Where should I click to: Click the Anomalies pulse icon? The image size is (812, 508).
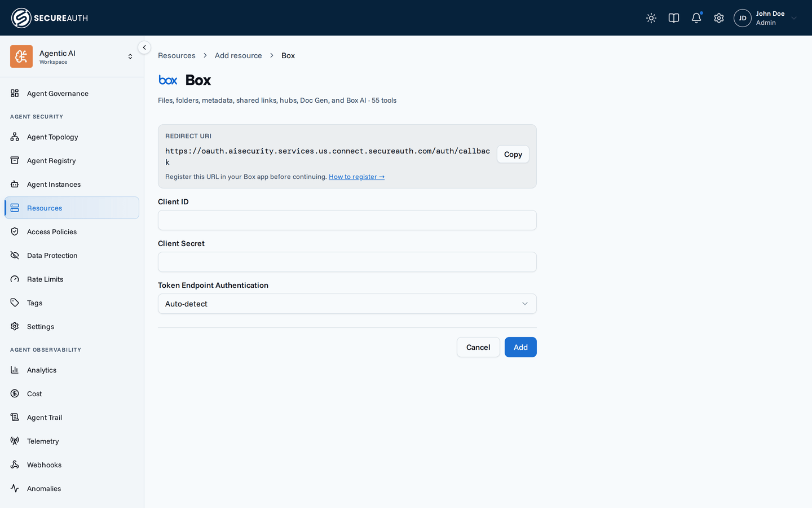(15, 488)
